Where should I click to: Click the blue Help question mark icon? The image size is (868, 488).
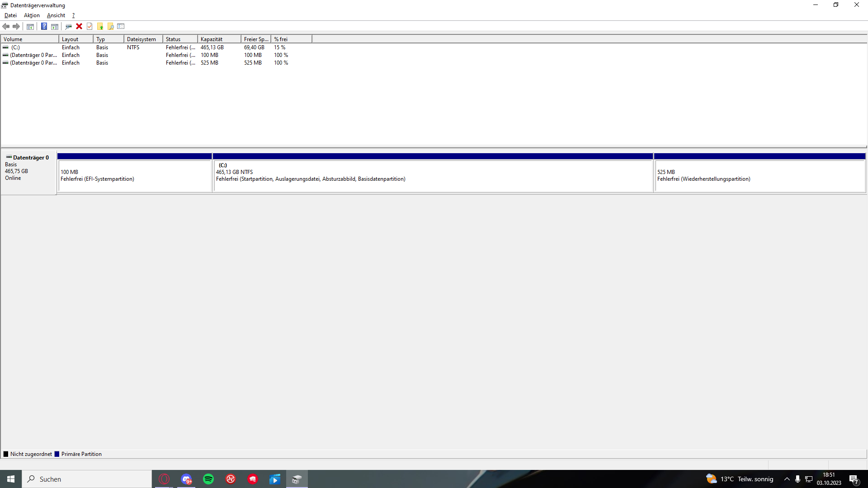[44, 26]
